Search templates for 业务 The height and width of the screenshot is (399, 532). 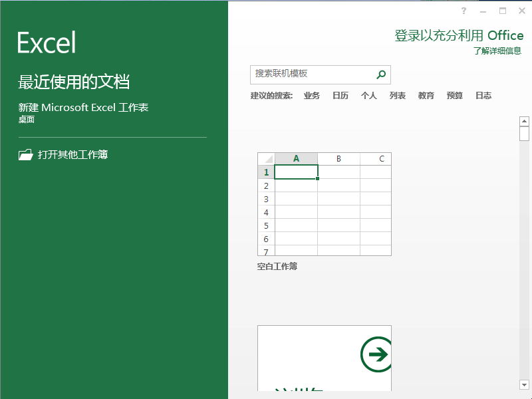click(x=311, y=95)
